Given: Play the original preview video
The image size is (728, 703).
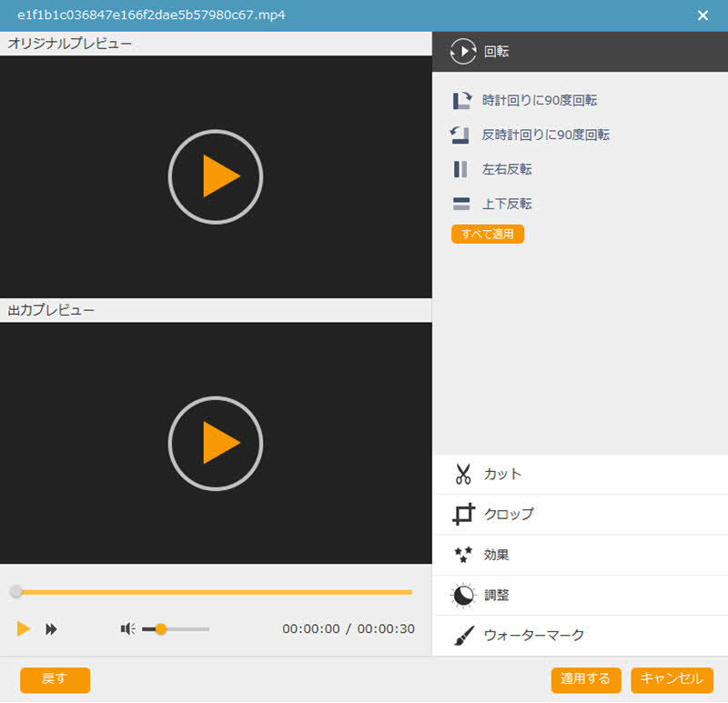Looking at the screenshot, I should (216, 176).
